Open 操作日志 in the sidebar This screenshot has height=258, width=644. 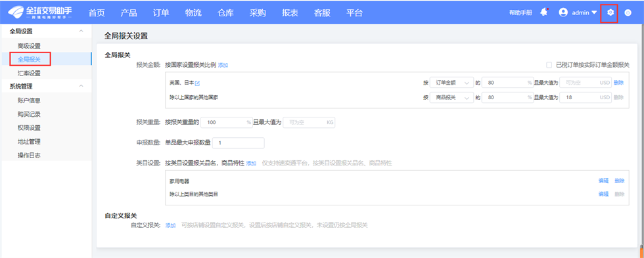tap(29, 156)
